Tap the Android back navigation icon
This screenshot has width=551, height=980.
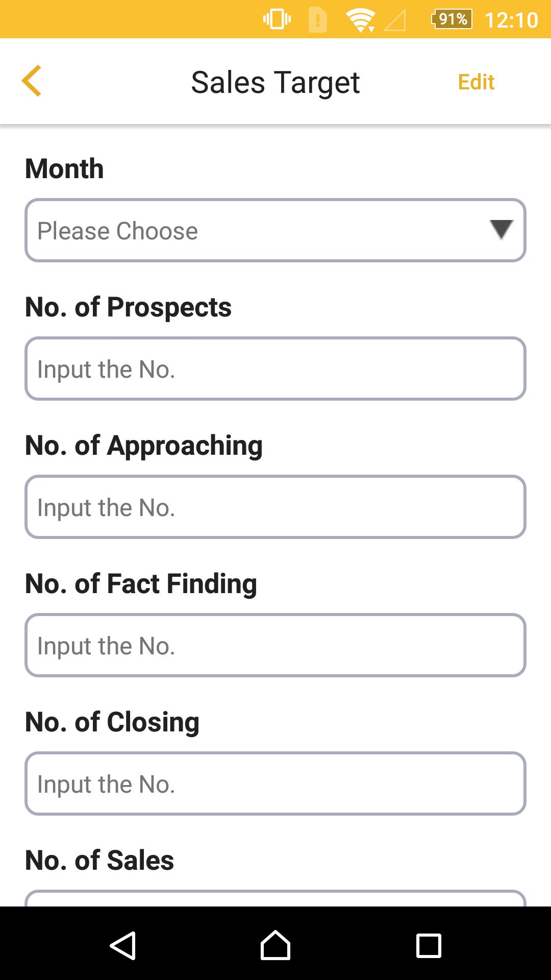(122, 945)
